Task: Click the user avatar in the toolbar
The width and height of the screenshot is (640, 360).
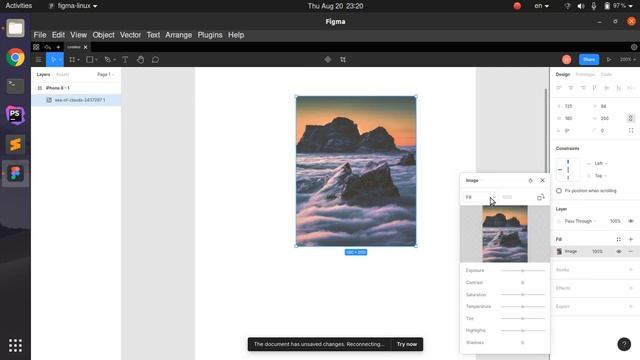Action: pos(567,60)
